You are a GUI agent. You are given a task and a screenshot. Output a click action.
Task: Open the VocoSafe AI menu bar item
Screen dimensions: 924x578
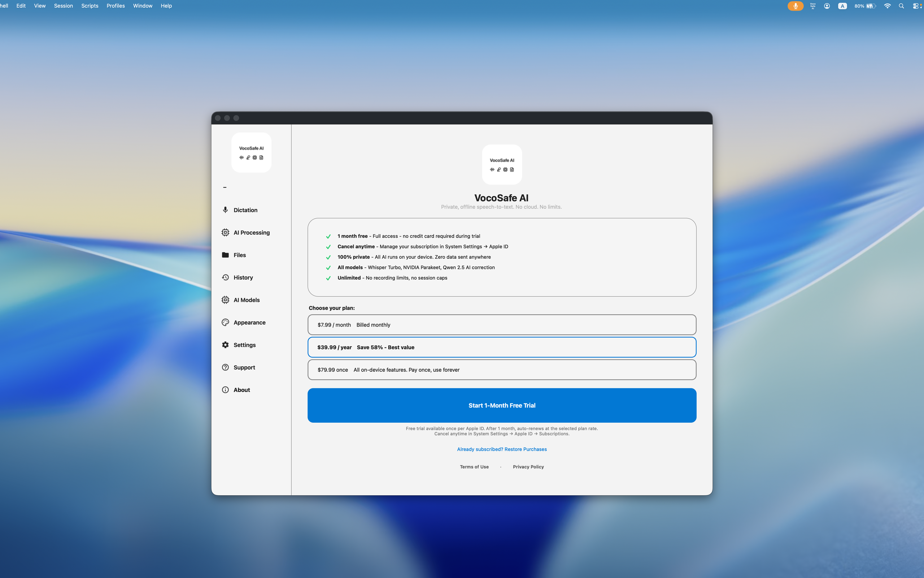click(x=812, y=6)
